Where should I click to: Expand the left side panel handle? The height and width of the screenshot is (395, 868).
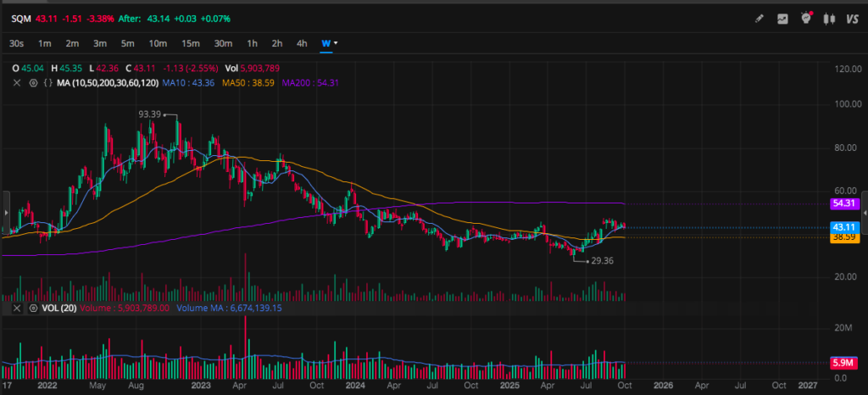[x=3, y=205]
